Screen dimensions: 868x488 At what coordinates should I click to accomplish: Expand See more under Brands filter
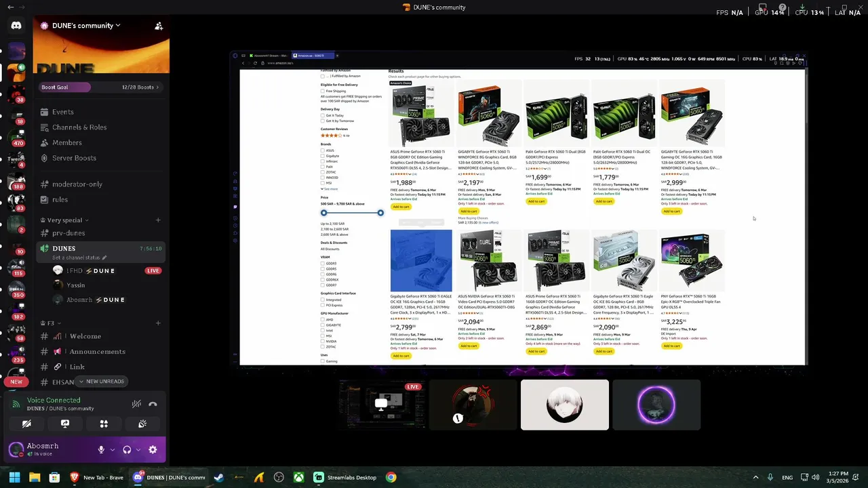(x=330, y=189)
